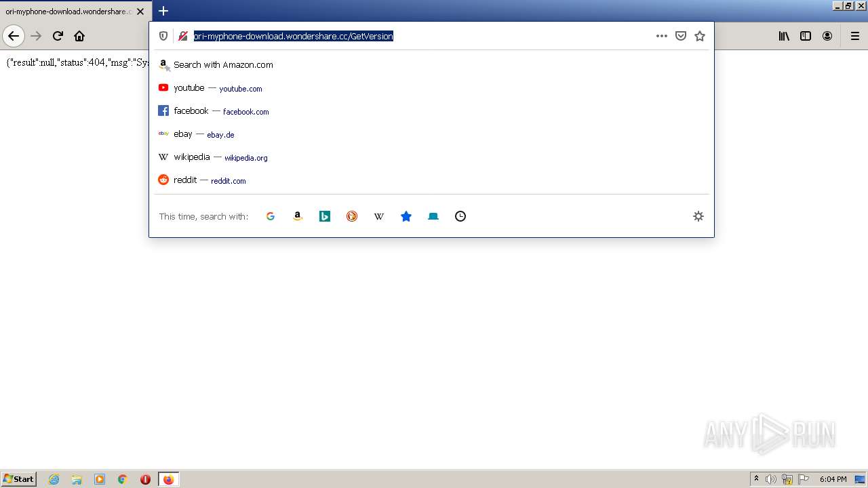
Task: Select the facebook.com suggestion
Action: [431, 110]
